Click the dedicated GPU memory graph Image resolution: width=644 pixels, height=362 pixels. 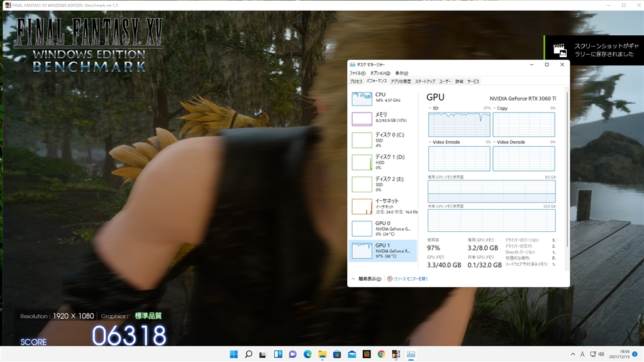492,191
